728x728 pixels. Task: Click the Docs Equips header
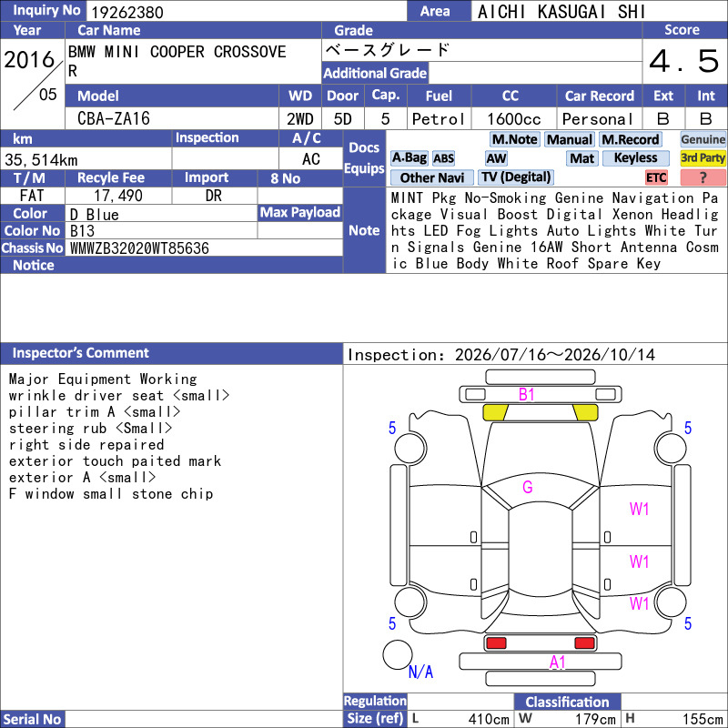[x=364, y=157]
